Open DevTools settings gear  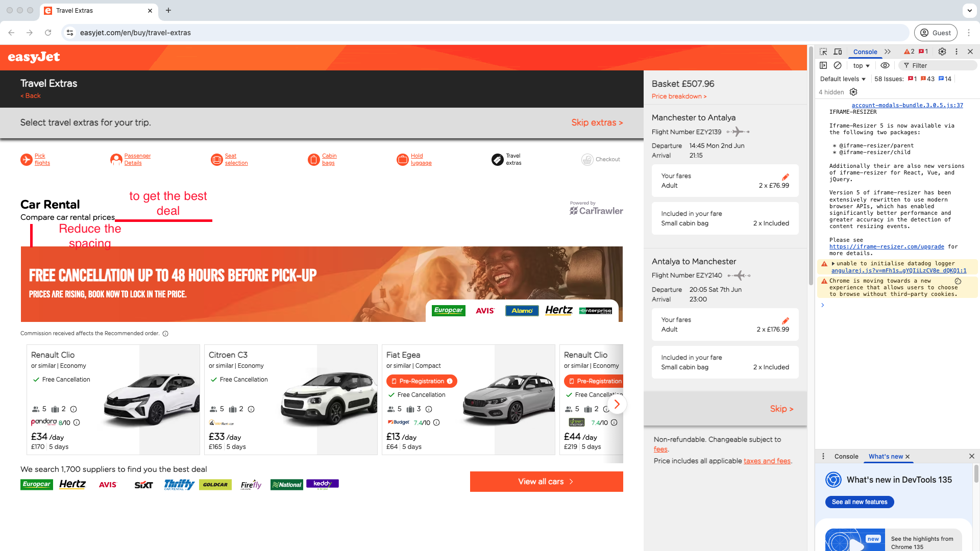click(x=942, y=52)
